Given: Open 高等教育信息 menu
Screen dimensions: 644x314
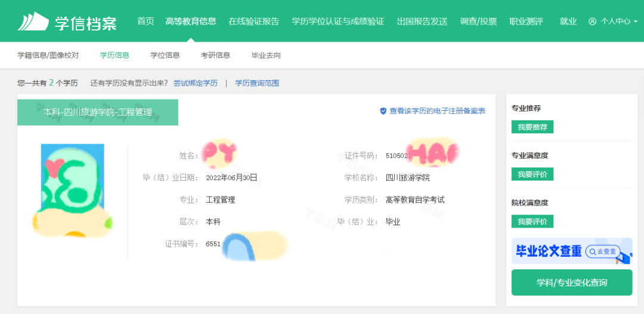Looking at the screenshot, I should [x=191, y=21].
